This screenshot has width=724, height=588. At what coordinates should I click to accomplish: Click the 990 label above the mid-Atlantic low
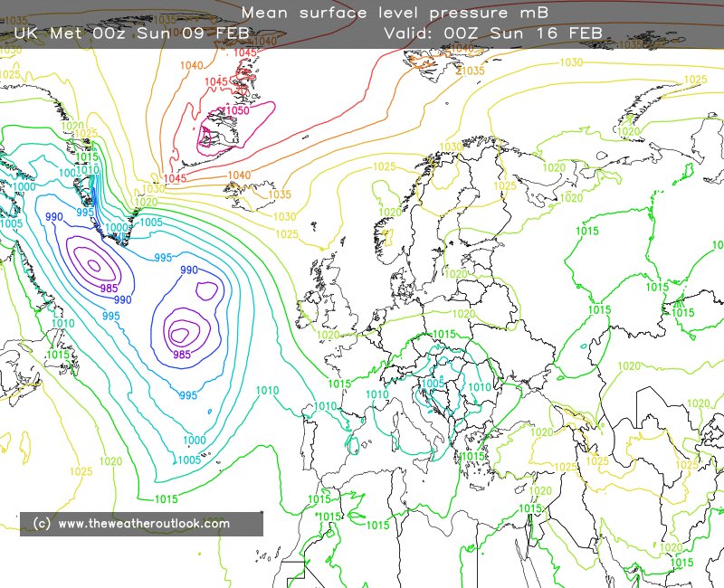click(x=189, y=270)
